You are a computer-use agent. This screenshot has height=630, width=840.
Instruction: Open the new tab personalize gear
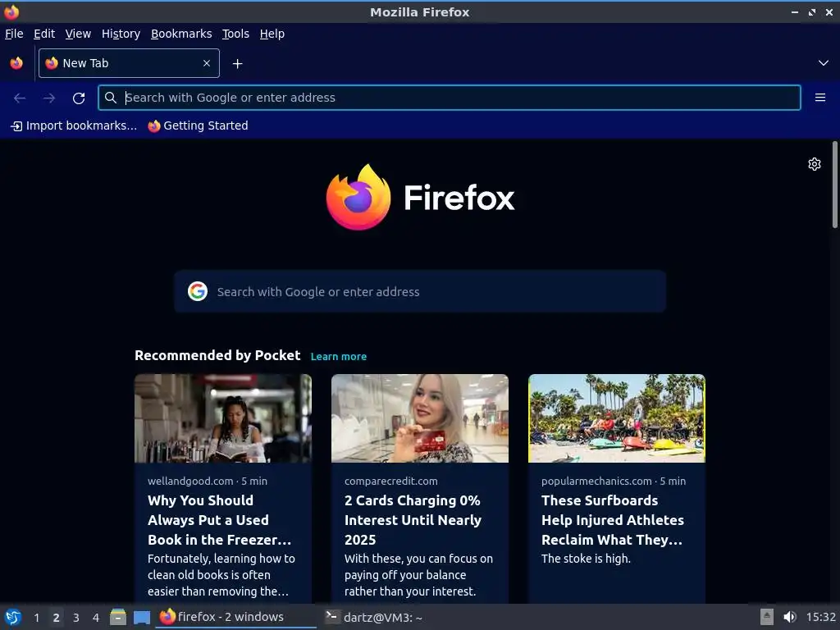coord(815,164)
